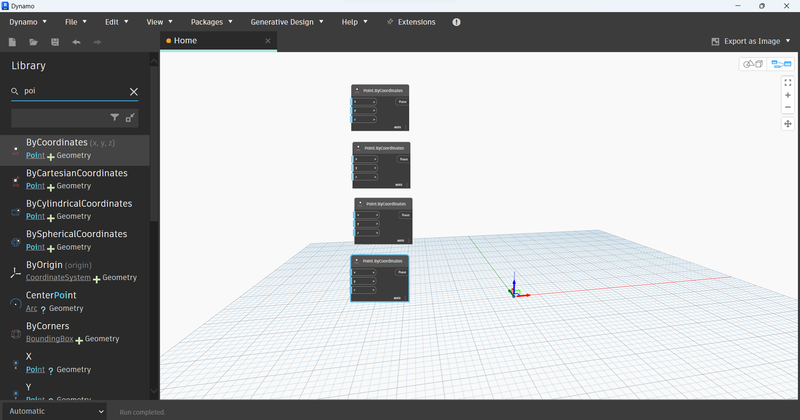The image size is (800, 420).
Task: Click the Library scroll-down arrow
Action: pyautogui.click(x=154, y=391)
